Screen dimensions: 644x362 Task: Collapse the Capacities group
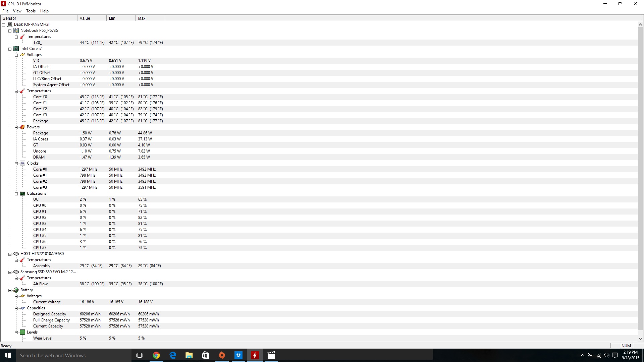tap(16, 308)
